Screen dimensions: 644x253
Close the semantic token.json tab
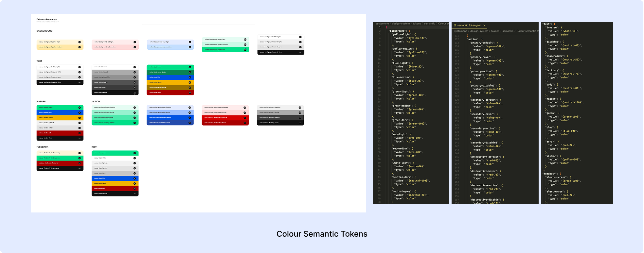(484, 25)
